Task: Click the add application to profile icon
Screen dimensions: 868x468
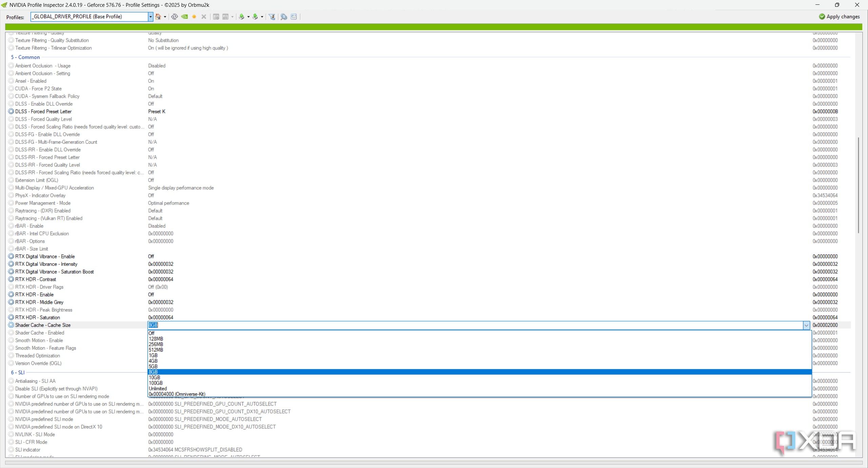Action: click(216, 17)
